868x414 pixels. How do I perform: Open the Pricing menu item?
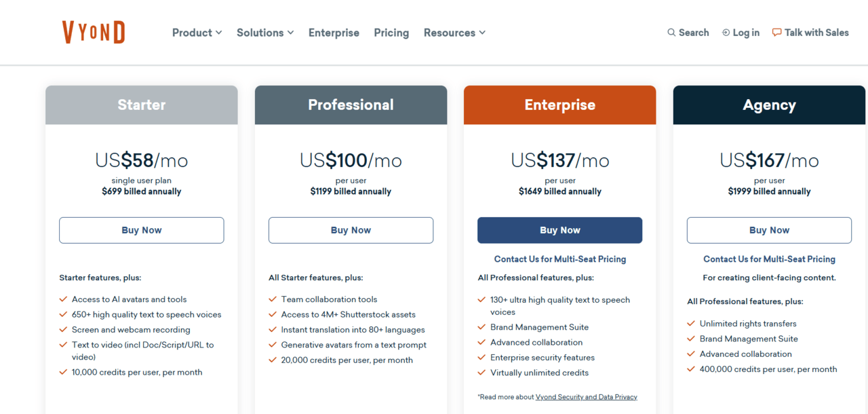pyautogui.click(x=391, y=33)
